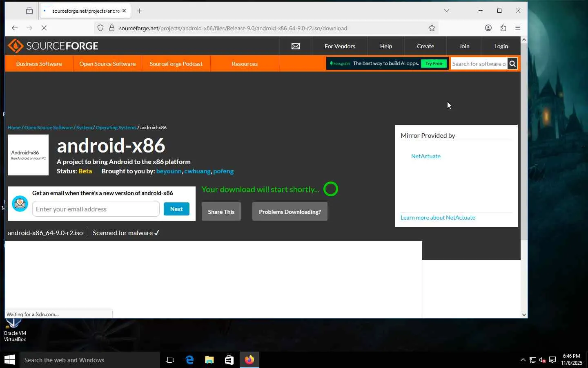The width and height of the screenshot is (588, 368).
Task: Click the Search for software field
Action: pyautogui.click(x=479, y=64)
